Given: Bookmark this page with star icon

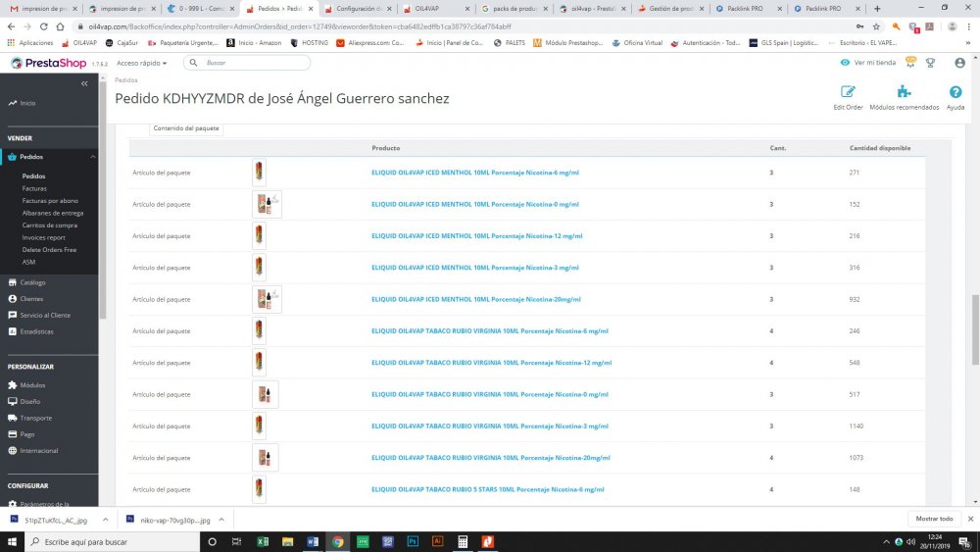Looking at the screenshot, I should tap(876, 26).
